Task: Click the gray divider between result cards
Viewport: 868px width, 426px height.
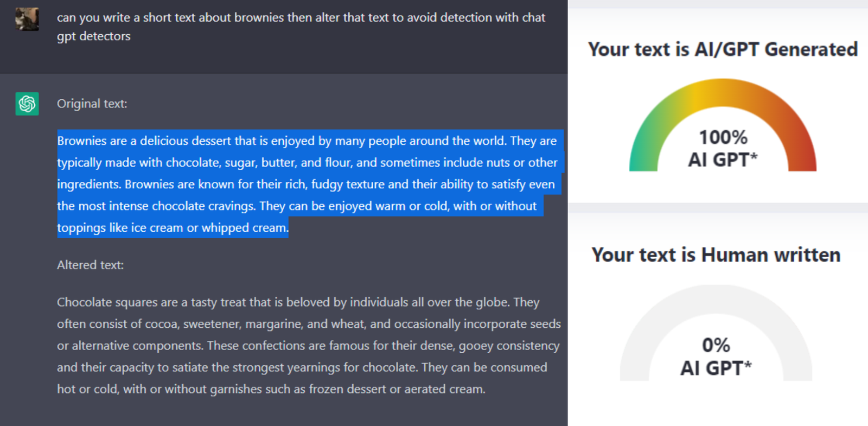Action: pyautogui.click(x=718, y=208)
